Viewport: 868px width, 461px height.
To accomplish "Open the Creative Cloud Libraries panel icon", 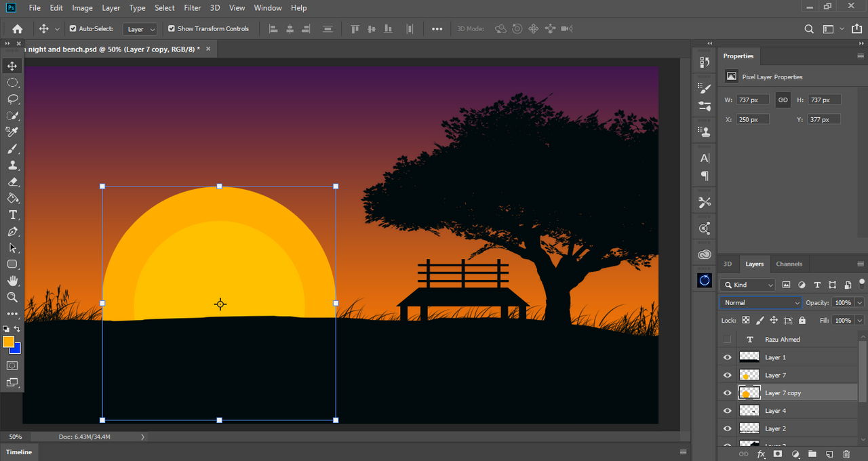I will point(705,255).
